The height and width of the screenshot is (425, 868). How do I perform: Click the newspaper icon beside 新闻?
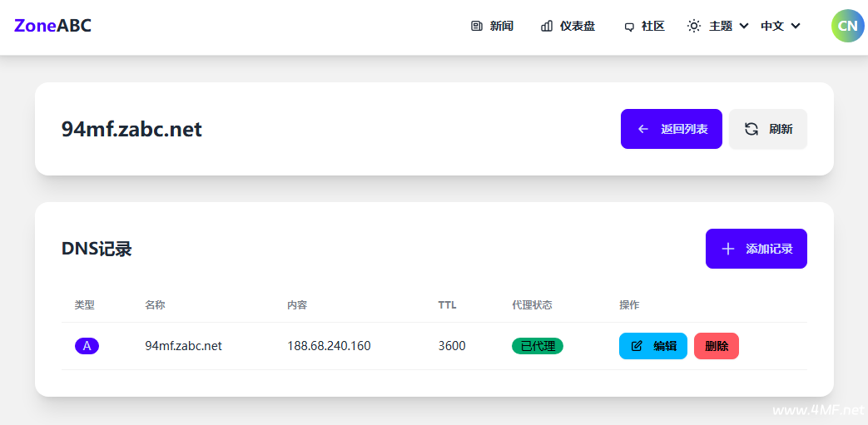coord(477,26)
